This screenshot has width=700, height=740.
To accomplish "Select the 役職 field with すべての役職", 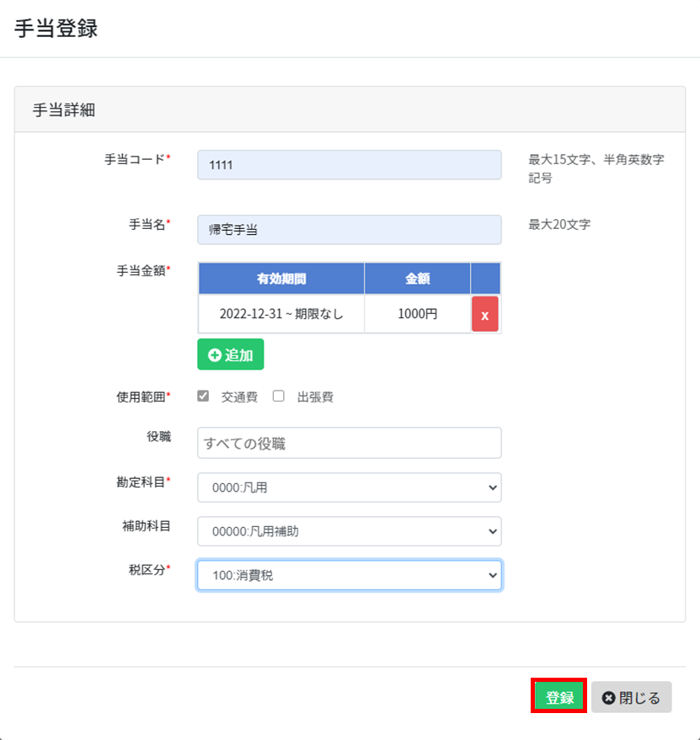I will (x=349, y=443).
